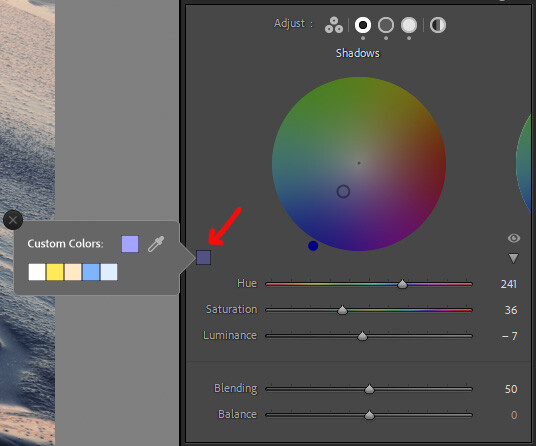The image size is (536, 446).
Task: Click the Blending slider handle
Action: tap(369, 389)
